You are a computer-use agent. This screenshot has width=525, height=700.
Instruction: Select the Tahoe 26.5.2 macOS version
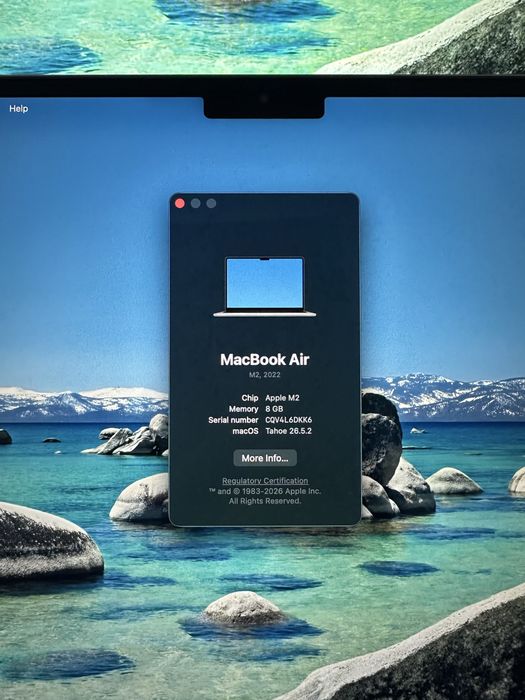(x=288, y=431)
